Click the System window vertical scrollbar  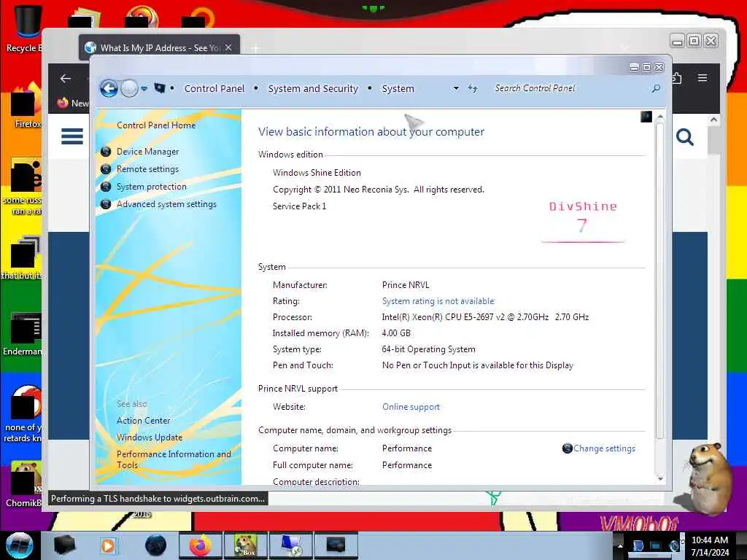pos(659,281)
